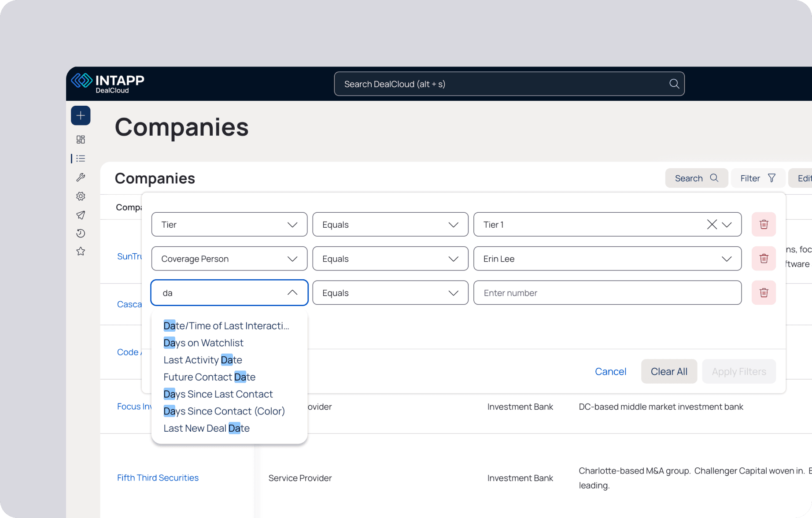Click the Intapp DealCloud logo
Image resolution: width=812 pixels, height=518 pixels.
[108, 83]
